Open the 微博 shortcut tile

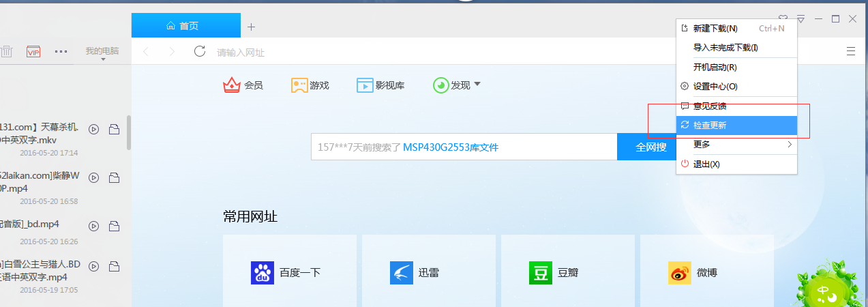707,271
